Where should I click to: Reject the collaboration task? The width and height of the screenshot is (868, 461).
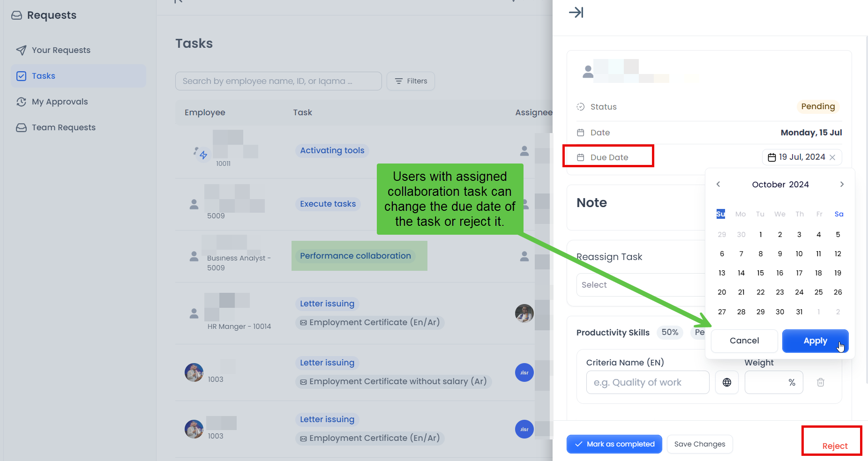(834, 446)
